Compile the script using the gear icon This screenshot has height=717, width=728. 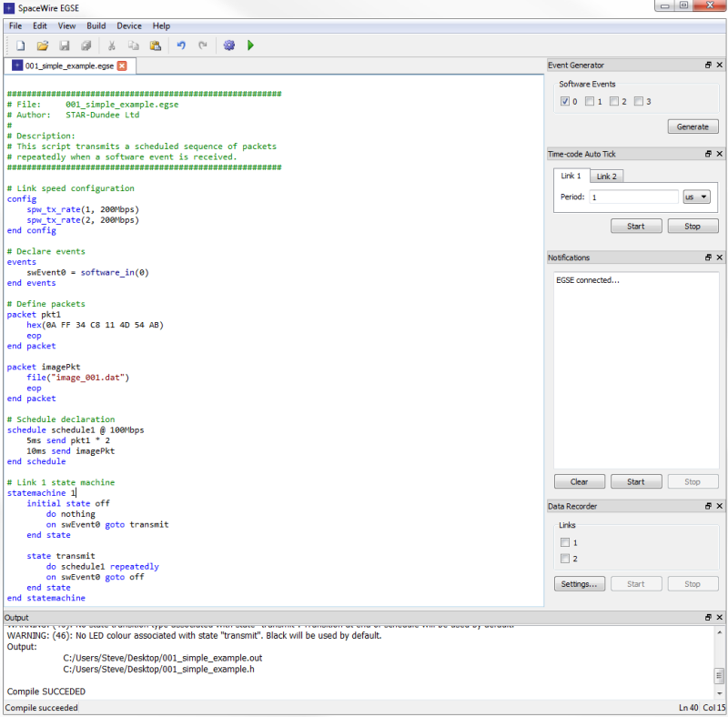[229, 45]
